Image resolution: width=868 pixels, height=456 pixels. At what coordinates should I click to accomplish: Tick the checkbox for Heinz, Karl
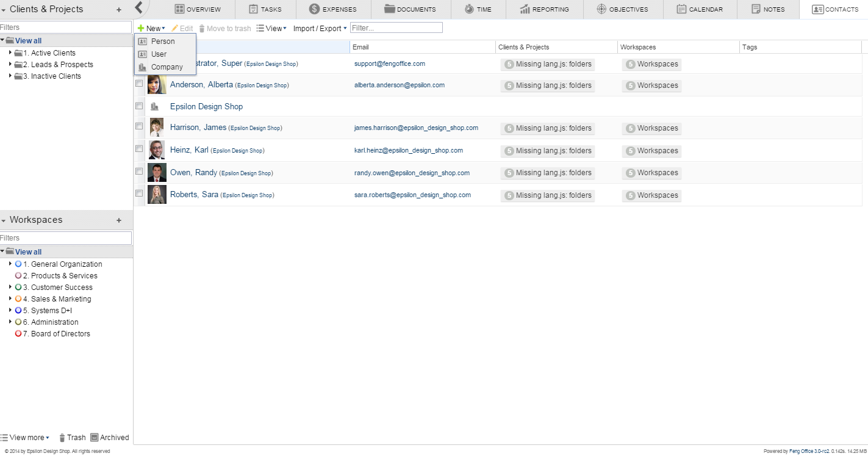(x=139, y=149)
